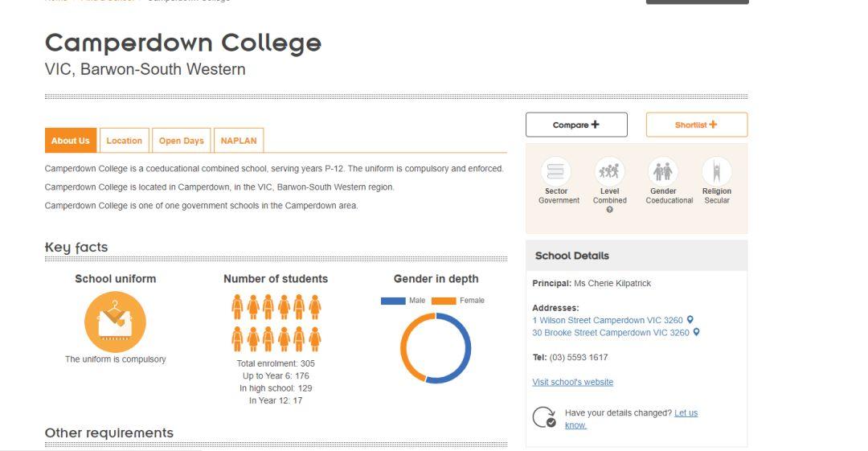Toggle the Female legend in gender chart
The image size is (868, 451).
(x=444, y=301)
